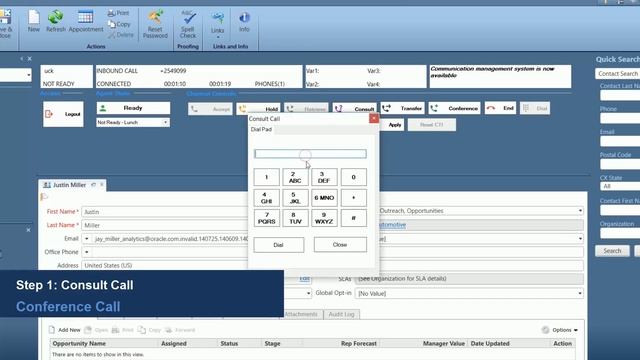This screenshot has height=360, width=640.
Task: Tap dial pad key 9 WXYZ
Action: click(x=324, y=218)
